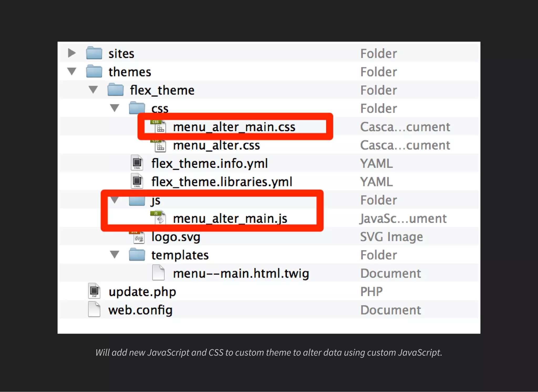Select the flex_theme.info.yml file name

[x=210, y=163]
